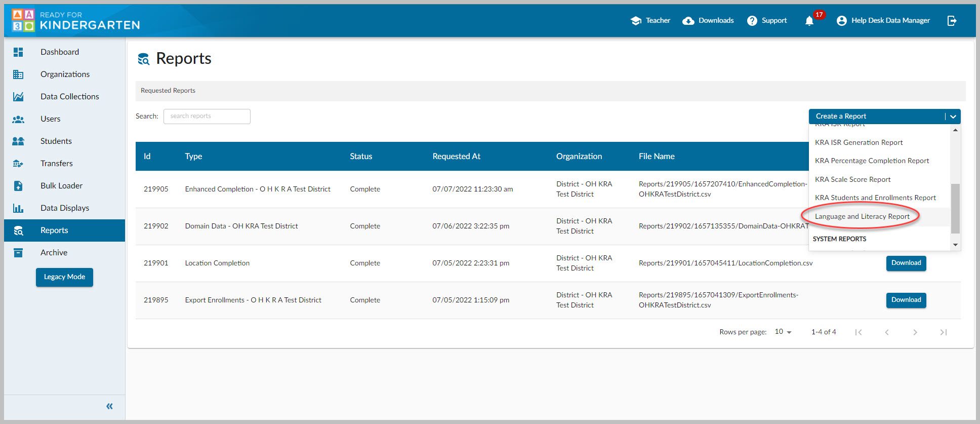Click the Archive box icon

tap(18, 252)
